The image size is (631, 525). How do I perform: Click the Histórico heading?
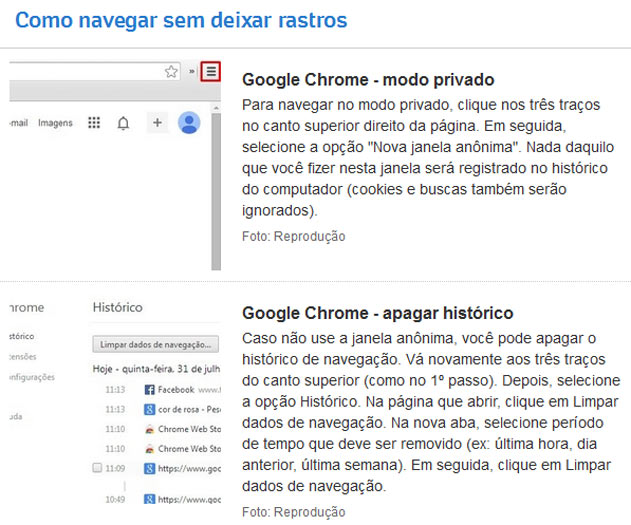pos(118,307)
